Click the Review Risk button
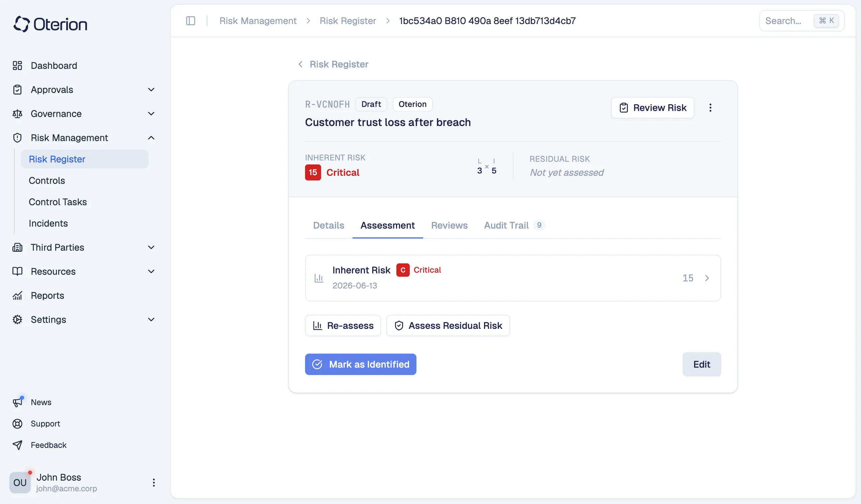 pos(652,108)
